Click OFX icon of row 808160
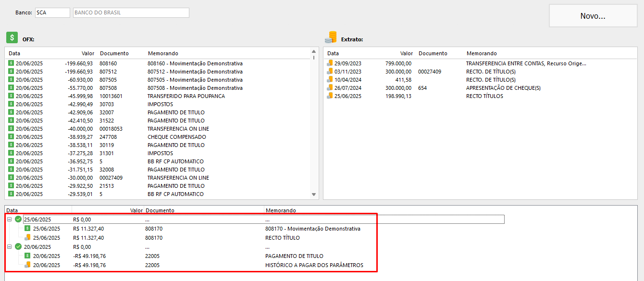The width and height of the screenshot is (644, 281). click(x=11, y=63)
